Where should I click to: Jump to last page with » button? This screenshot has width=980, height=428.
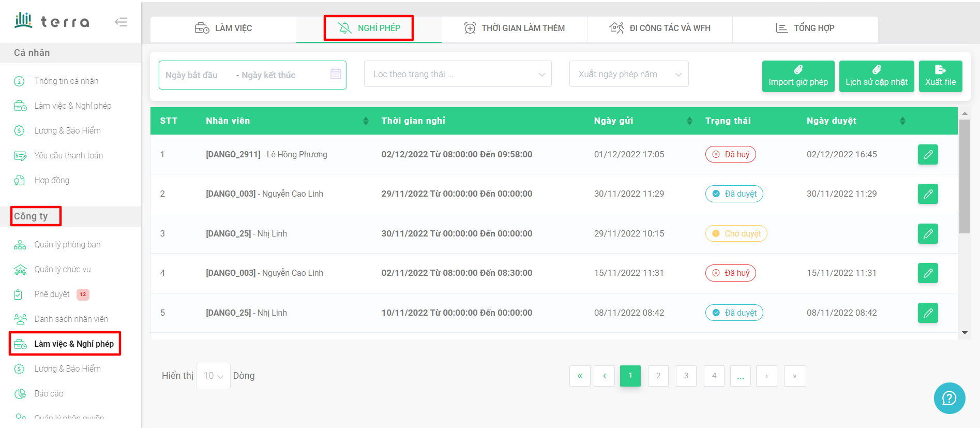click(x=794, y=376)
